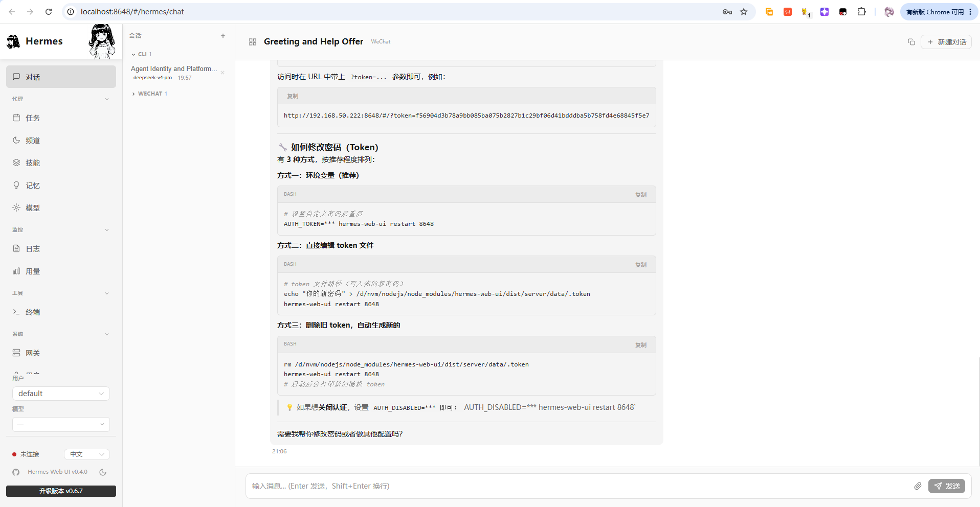Open the model selector dropdown in sidebar
The height and width of the screenshot is (507, 980).
point(61,424)
